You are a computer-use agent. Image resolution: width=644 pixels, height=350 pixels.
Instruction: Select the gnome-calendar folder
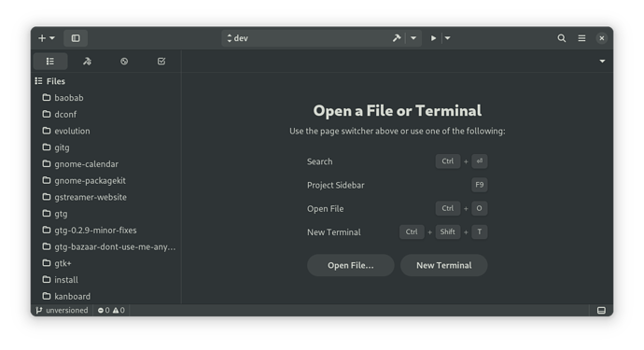pyautogui.click(x=106, y=164)
